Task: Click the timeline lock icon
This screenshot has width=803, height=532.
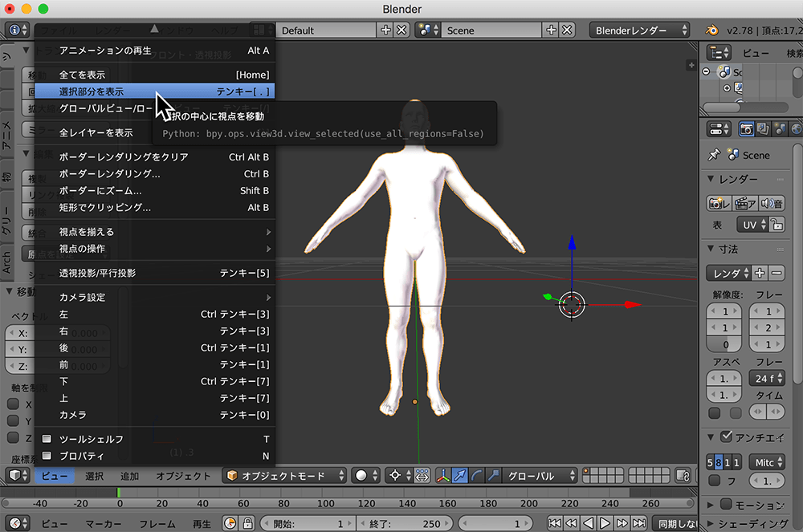Action: point(248,524)
